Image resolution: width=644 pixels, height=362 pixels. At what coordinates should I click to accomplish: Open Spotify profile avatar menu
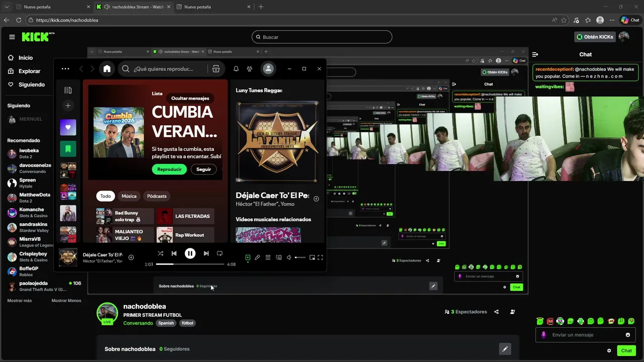point(268,69)
